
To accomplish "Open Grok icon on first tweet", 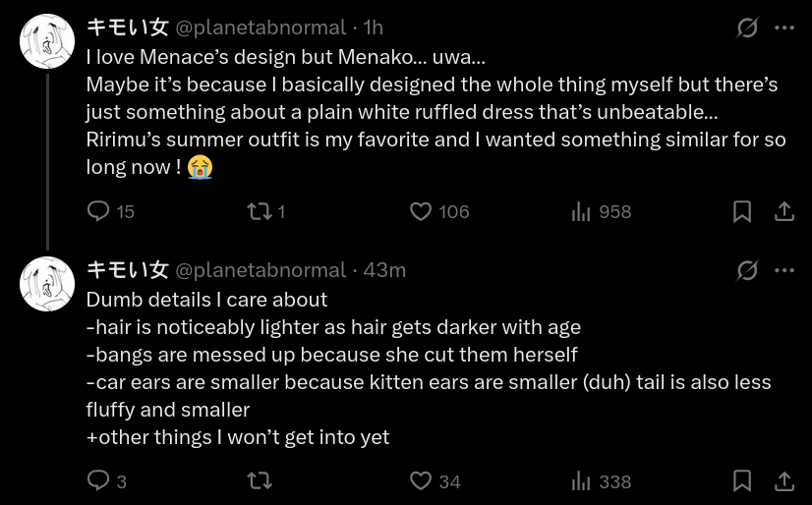I will tap(747, 28).
